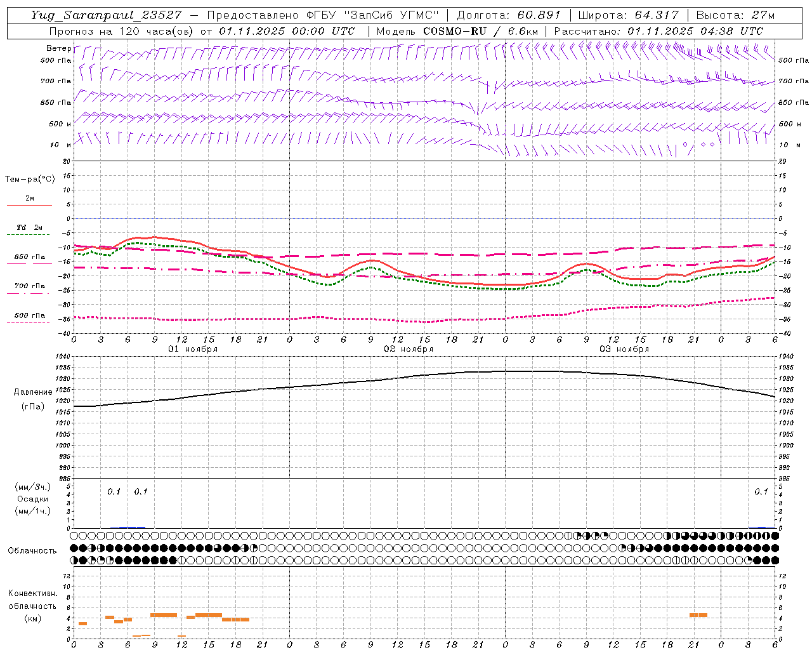812x650 pixels.
Task: Click the "Ветер" wind panel label
Action: point(58,48)
